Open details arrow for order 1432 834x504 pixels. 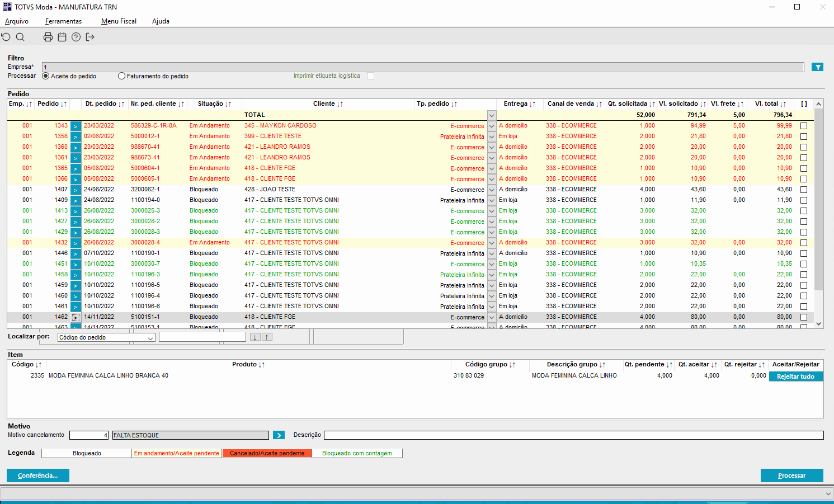(x=76, y=243)
